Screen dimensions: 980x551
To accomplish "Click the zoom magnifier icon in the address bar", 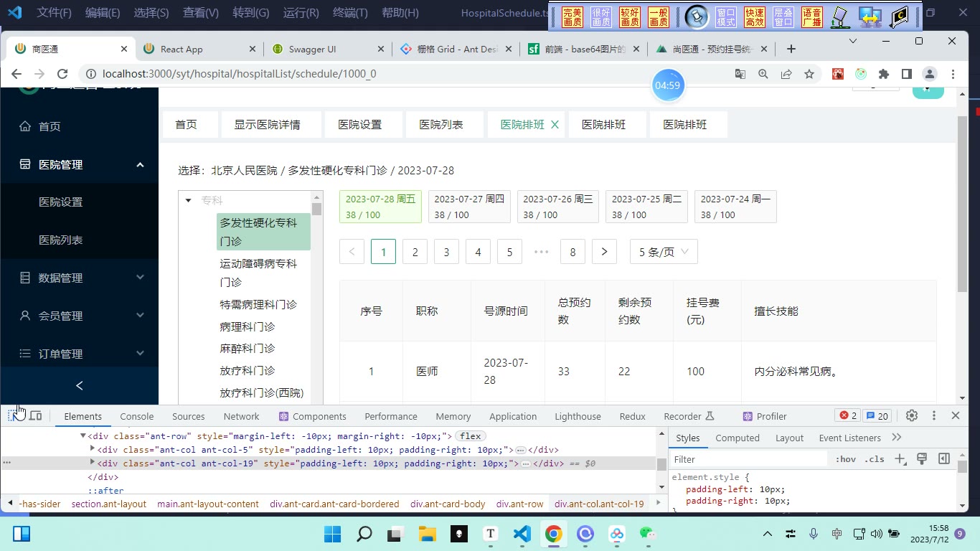I will 763,74.
